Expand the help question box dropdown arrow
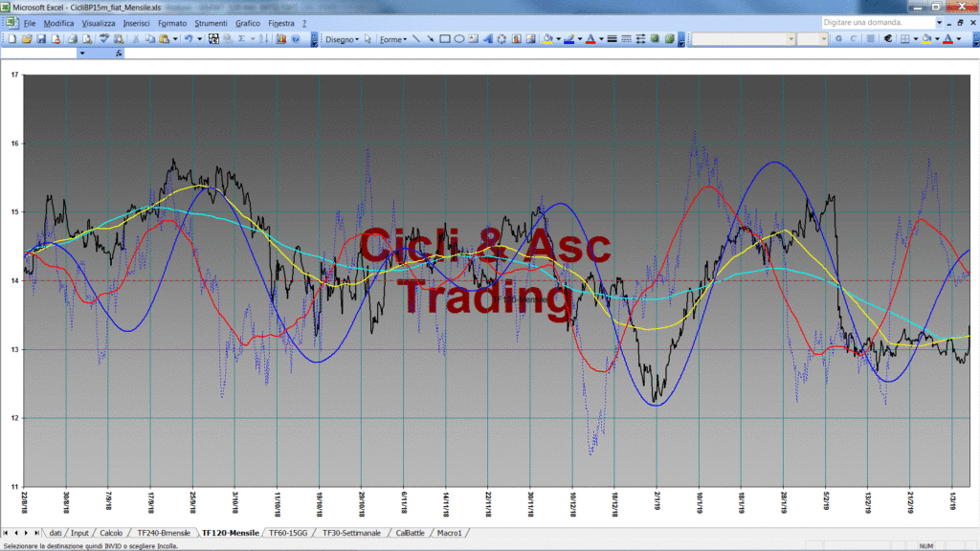980x551 pixels. tap(939, 23)
